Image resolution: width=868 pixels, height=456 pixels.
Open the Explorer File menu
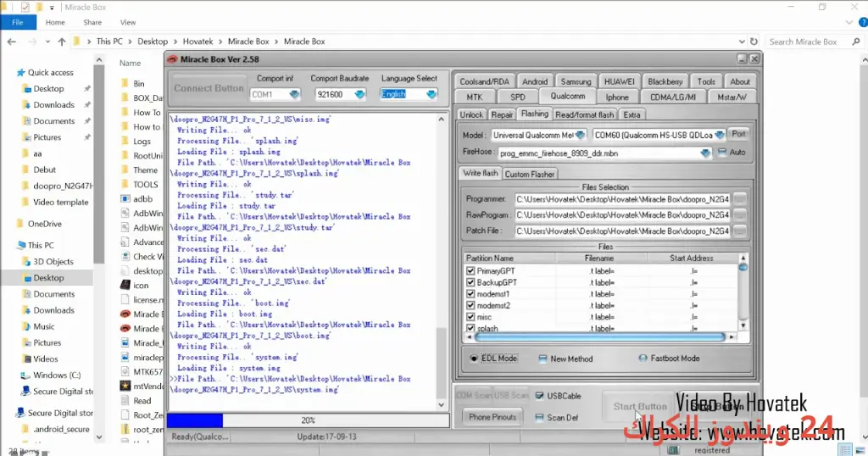[18, 23]
